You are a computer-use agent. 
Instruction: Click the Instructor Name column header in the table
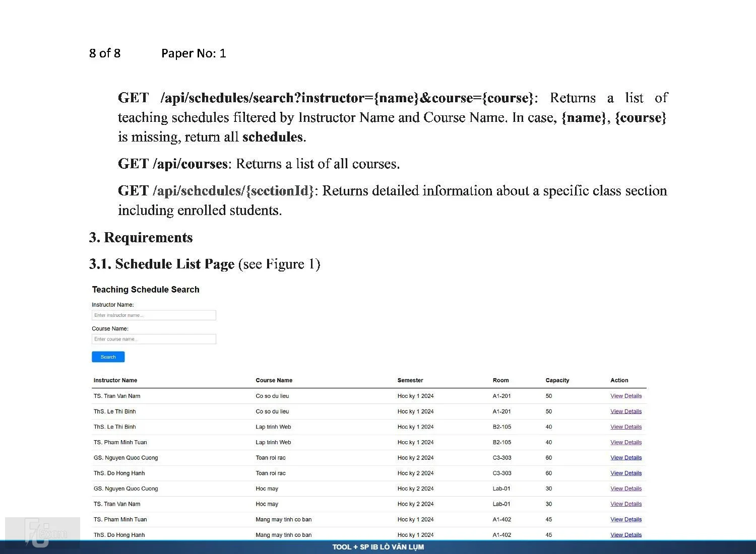tap(115, 380)
